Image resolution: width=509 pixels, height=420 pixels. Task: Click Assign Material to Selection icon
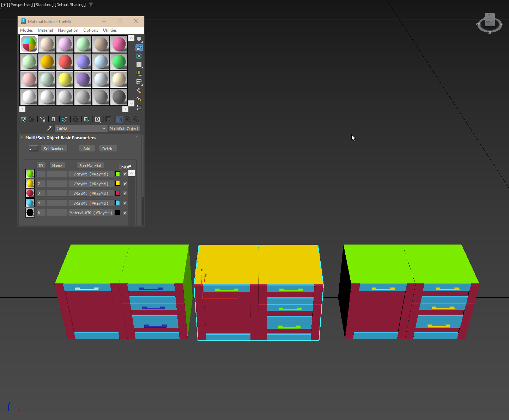(43, 119)
